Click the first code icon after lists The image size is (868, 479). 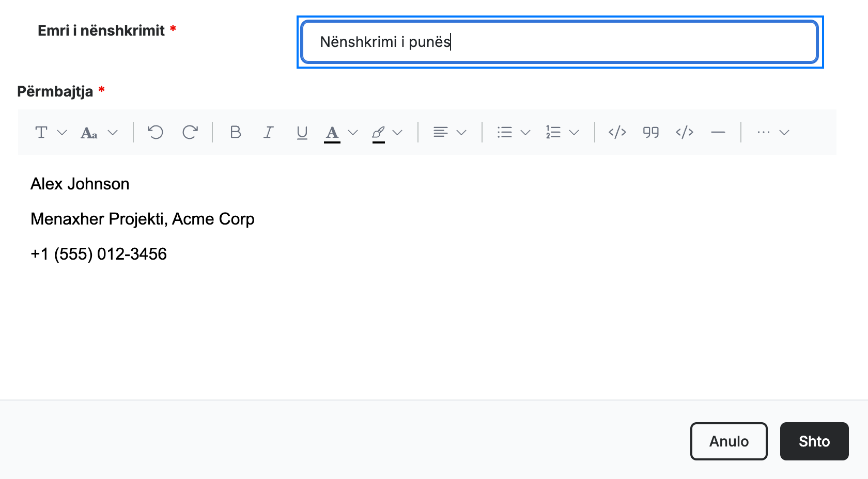617,133
